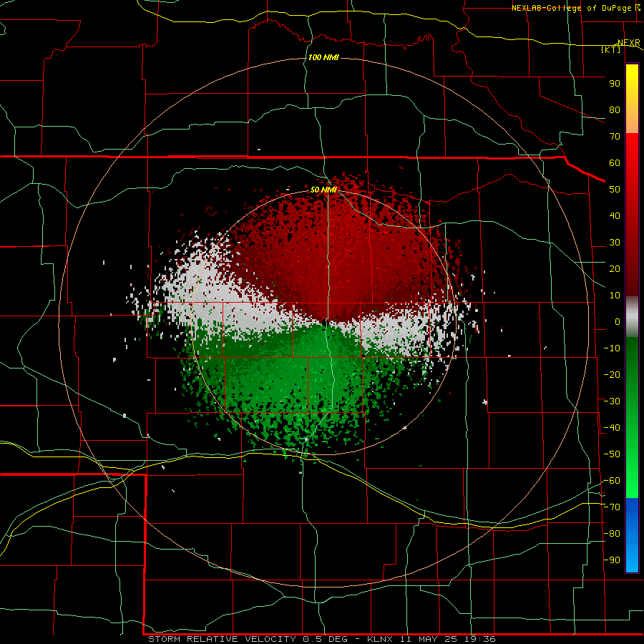Select the 30 value on the velocity scale
This screenshot has width=644, height=644.
[x=615, y=243]
